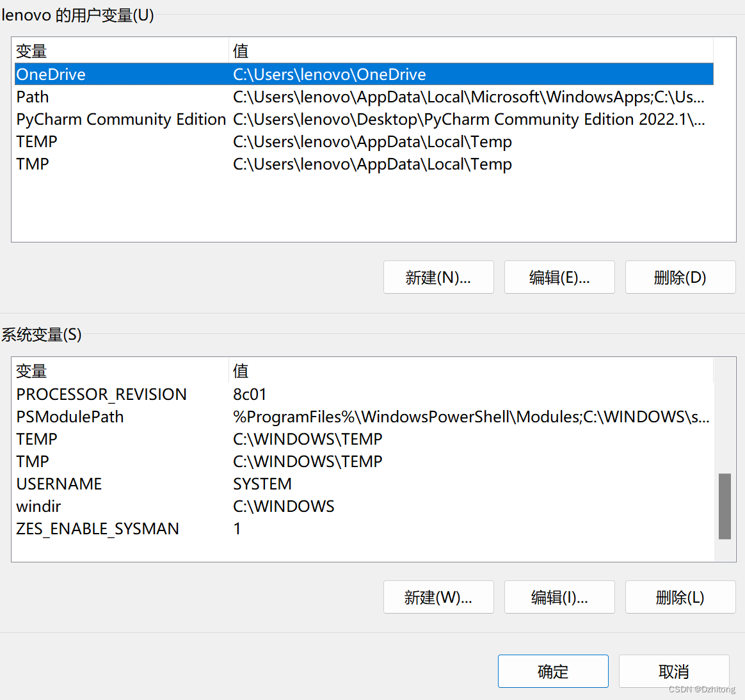Image resolution: width=745 pixels, height=700 pixels.
Task: Select the ZES_ENABLE_SYSMAN system variable
Action: pyautogui.click(x=364, y=529)
